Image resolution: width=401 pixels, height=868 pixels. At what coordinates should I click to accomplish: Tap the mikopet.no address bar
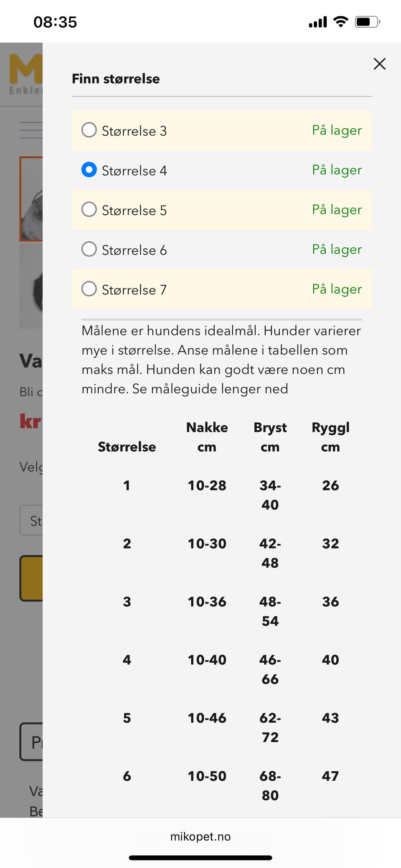coord(200,836)
